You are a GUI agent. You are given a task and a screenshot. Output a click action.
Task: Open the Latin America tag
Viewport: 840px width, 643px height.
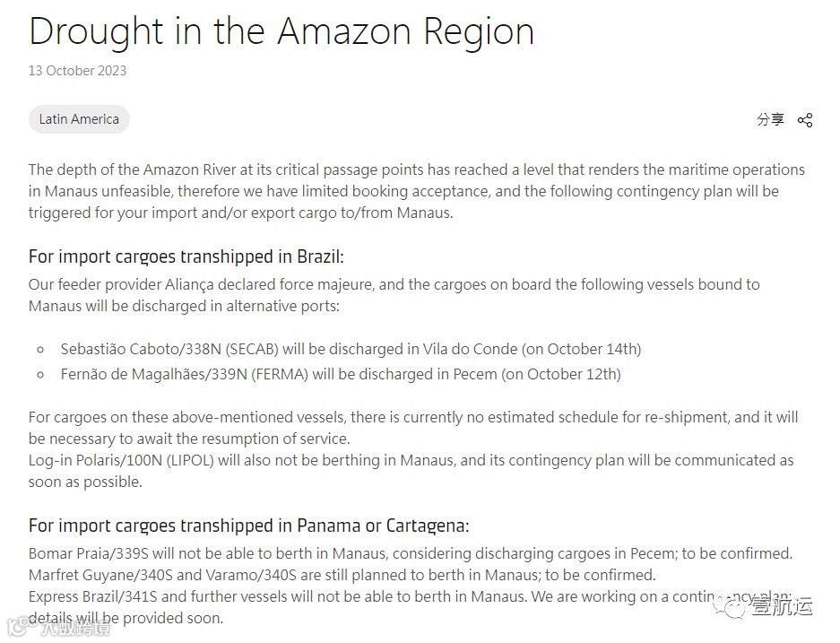pyautogui.click(x=79, y=119)
